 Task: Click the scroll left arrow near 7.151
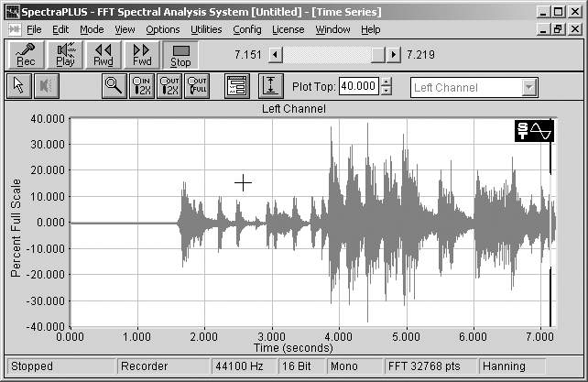point(274,55)
